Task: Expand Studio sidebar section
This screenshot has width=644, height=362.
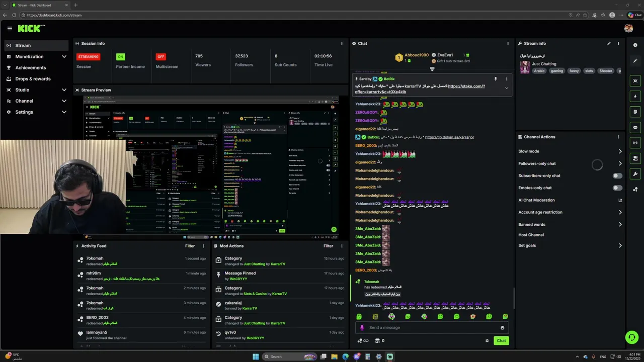Action: coord(64,90)
